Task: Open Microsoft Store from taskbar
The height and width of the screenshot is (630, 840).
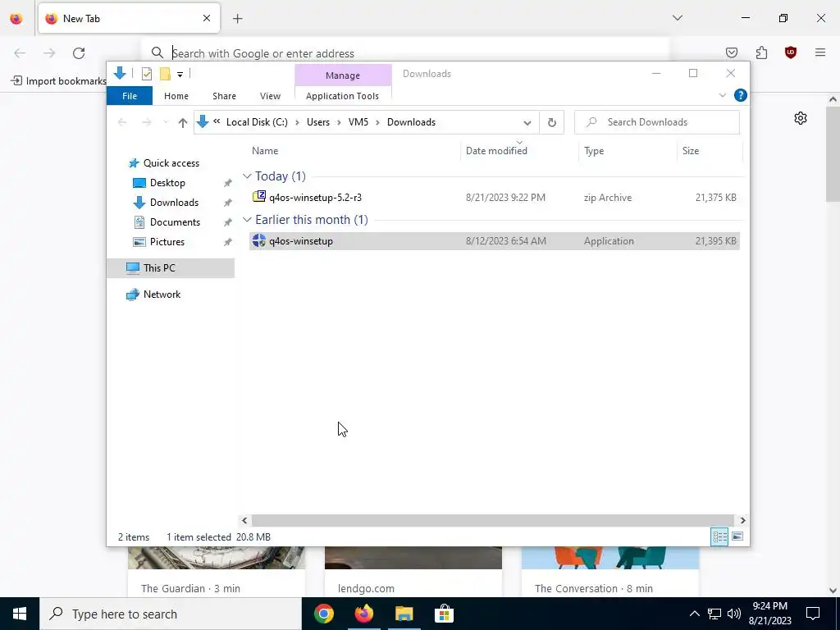Action: click(x=444, y=614)
